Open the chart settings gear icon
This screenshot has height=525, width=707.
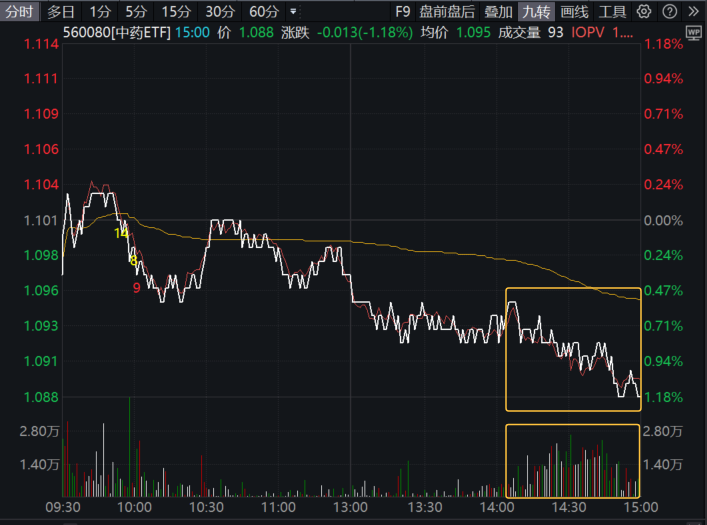coord(643,12)
